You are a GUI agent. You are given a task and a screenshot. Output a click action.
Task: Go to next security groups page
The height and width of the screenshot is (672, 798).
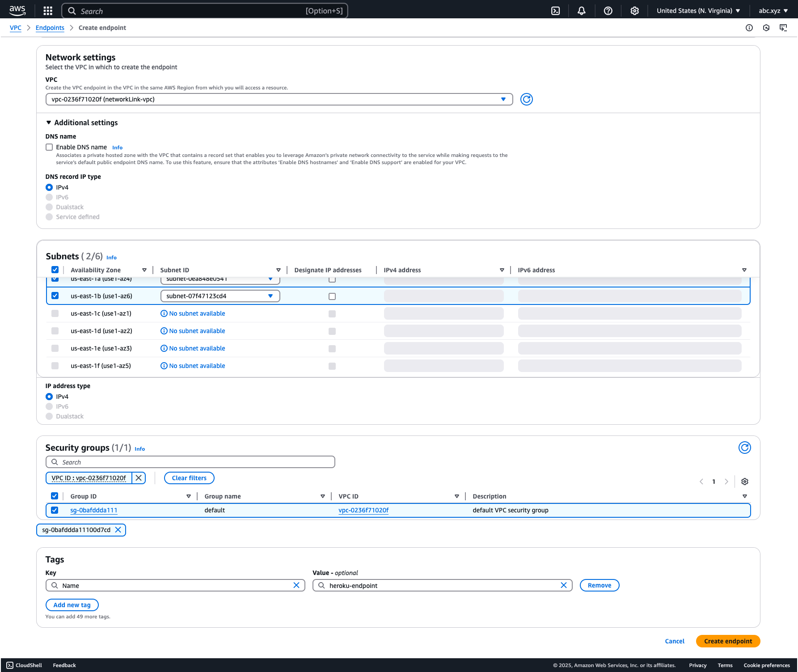point(726,482)
